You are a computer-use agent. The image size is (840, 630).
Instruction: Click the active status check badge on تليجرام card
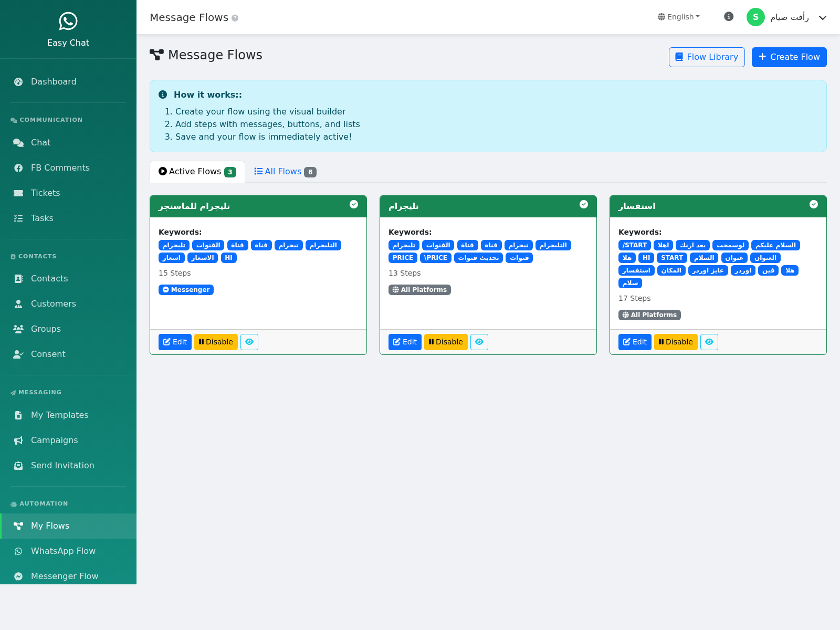pyautogui.click(x=584, y=204)
